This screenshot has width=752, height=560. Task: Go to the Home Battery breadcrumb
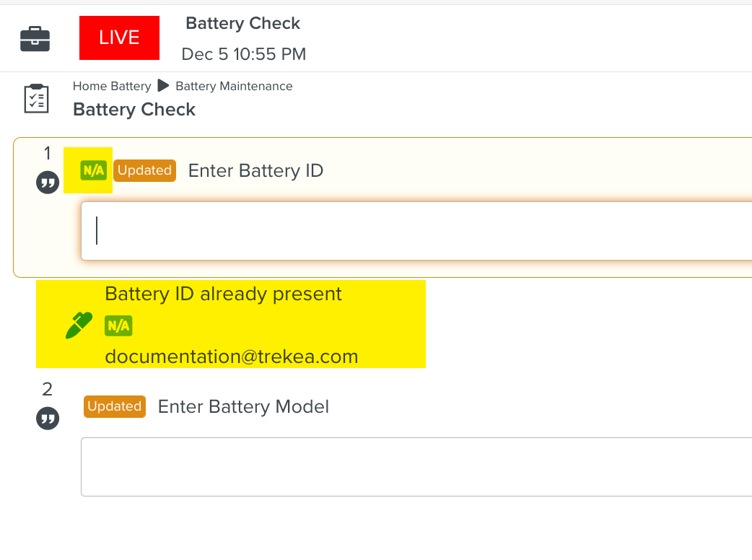[112, 86]
